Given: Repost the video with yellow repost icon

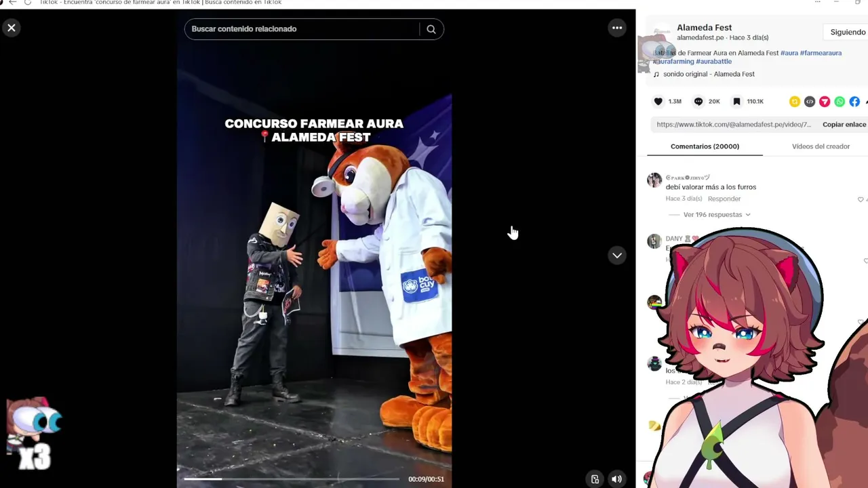Looking at the screenshot, I should [x=795, y=102].
